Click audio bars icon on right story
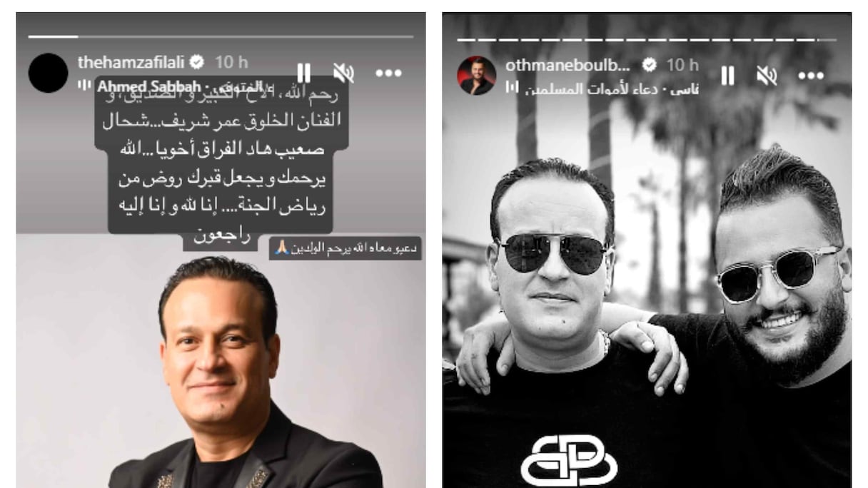 pyautogui.click(x=511, y=88)
